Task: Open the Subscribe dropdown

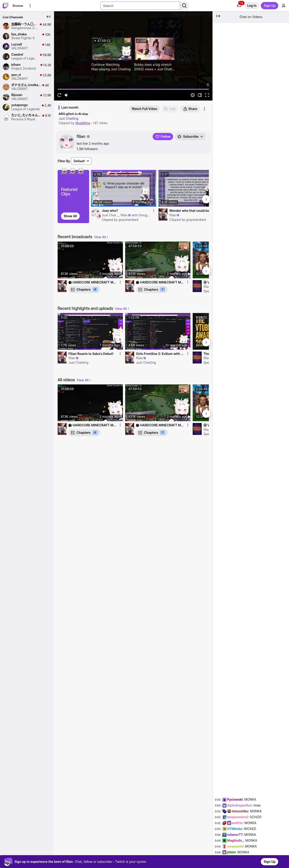Action: coord(190,137)
